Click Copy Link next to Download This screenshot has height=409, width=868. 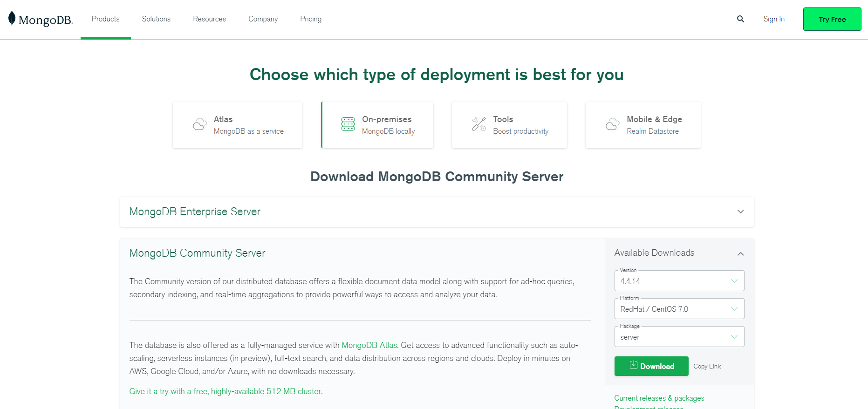[707, 367]
